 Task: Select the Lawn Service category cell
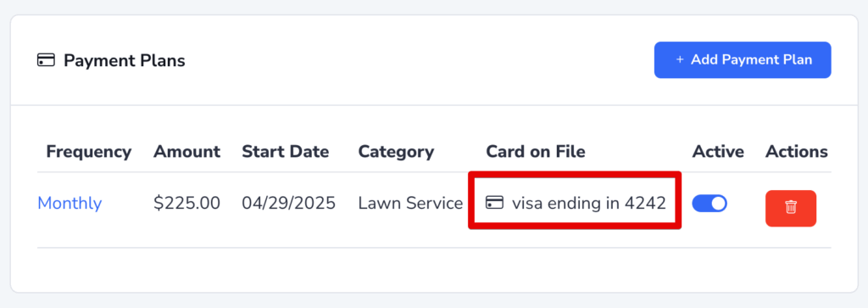point(410,204)
